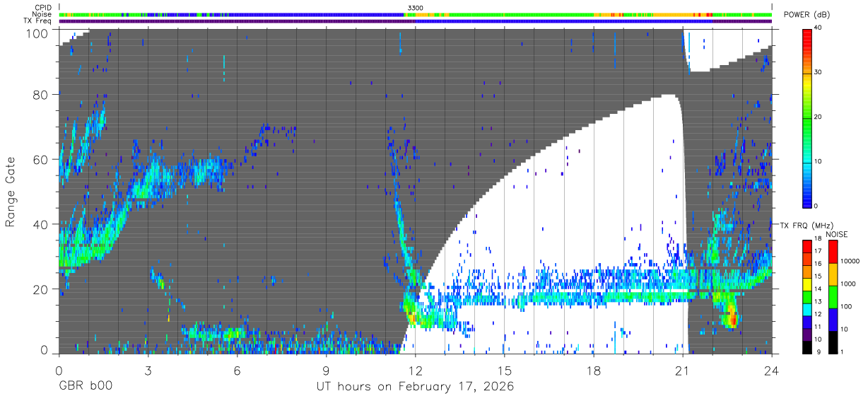Click the GBR b00 radar beam label
This screenshot has width=868, height=401.
(x=86, y=388)
